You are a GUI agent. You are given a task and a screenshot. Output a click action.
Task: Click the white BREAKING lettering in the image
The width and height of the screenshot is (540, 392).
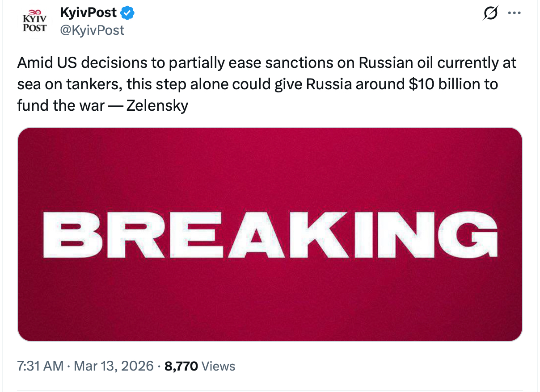pyautogui.click(x=270, y=235)
